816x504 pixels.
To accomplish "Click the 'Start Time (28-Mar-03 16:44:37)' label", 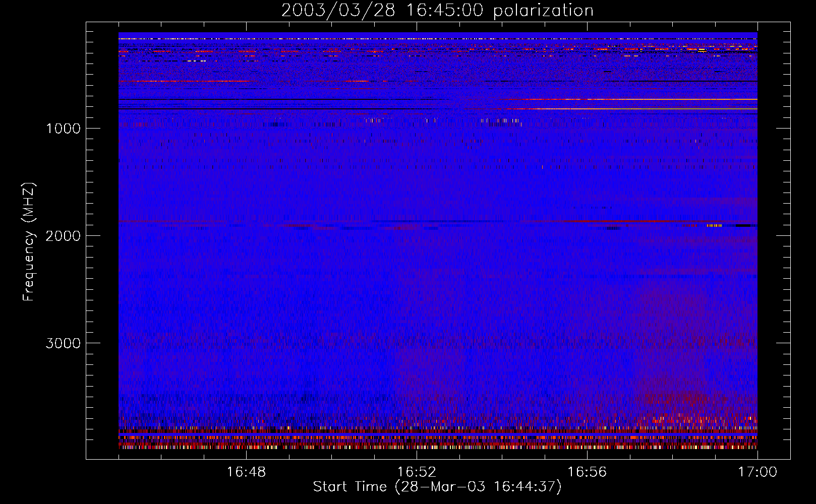I will pyautogui.click(x=437, y=487).
